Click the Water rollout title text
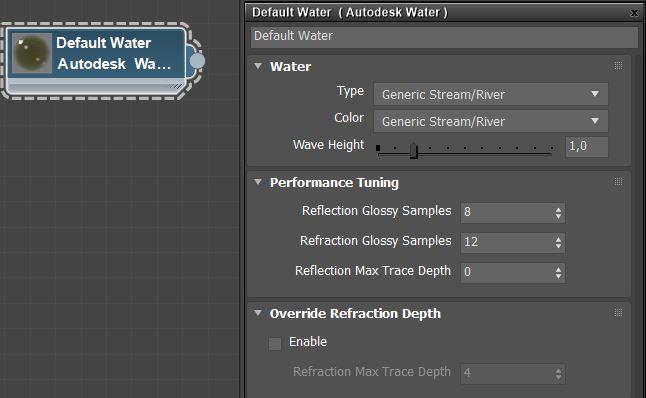 (x=290, y=67)
